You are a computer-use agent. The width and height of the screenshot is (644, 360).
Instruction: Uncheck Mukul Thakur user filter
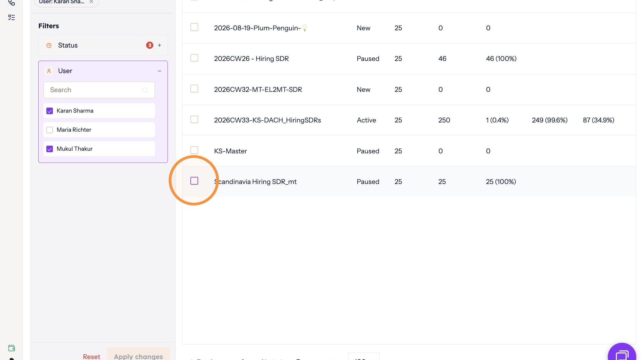point(50,149)
